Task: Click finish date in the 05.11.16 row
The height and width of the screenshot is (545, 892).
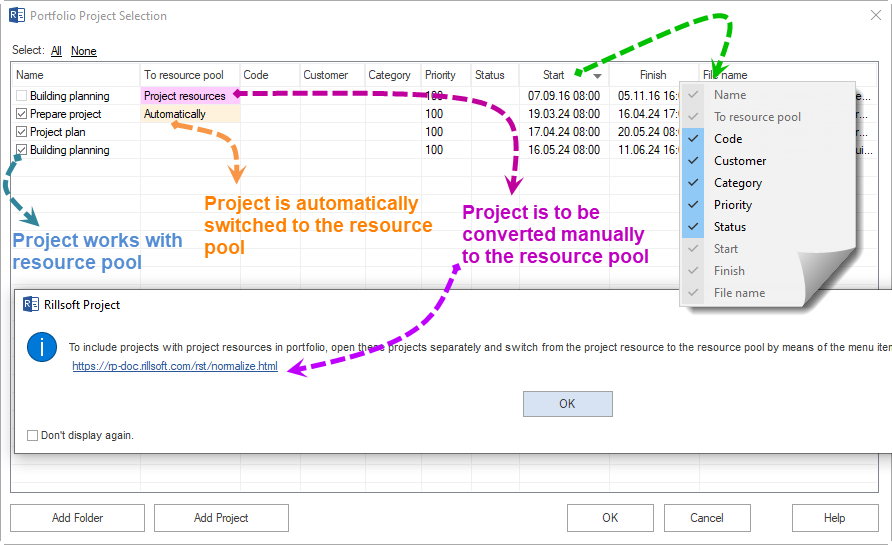Action: [648, 96]
